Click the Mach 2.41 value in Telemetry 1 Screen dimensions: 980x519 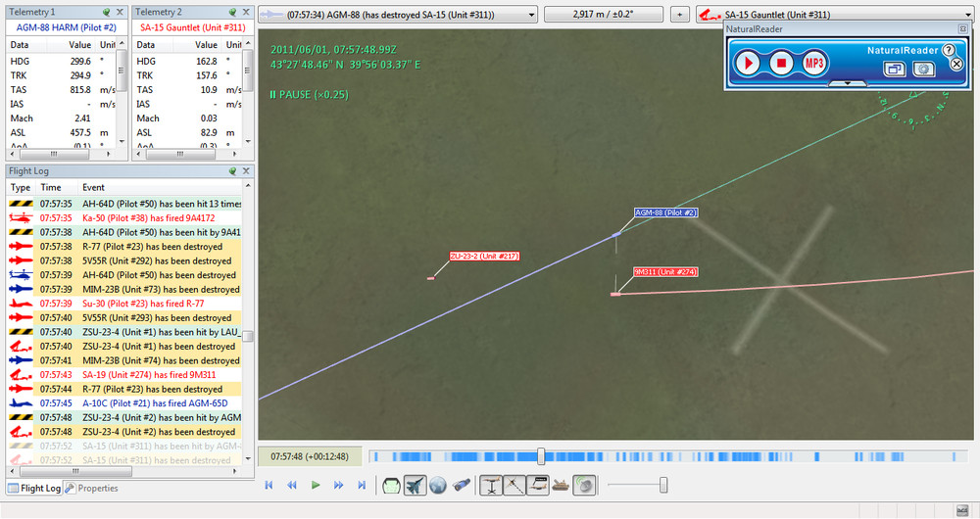point(82,118)
